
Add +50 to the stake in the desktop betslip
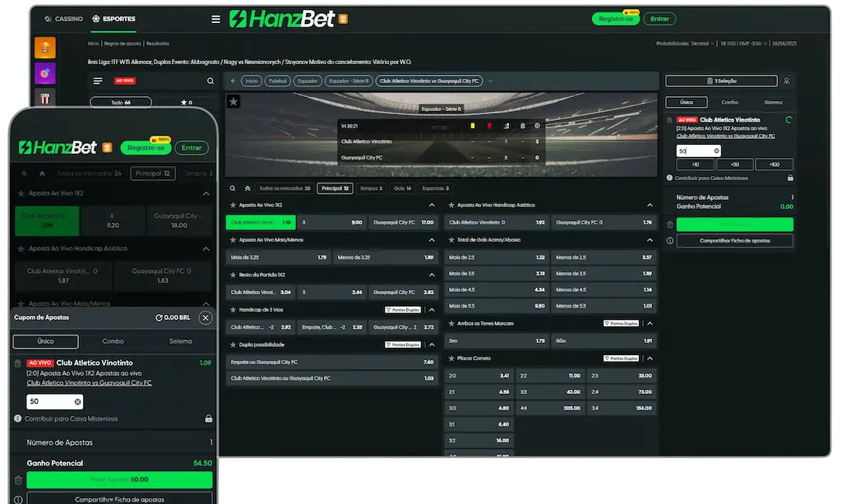734,164
